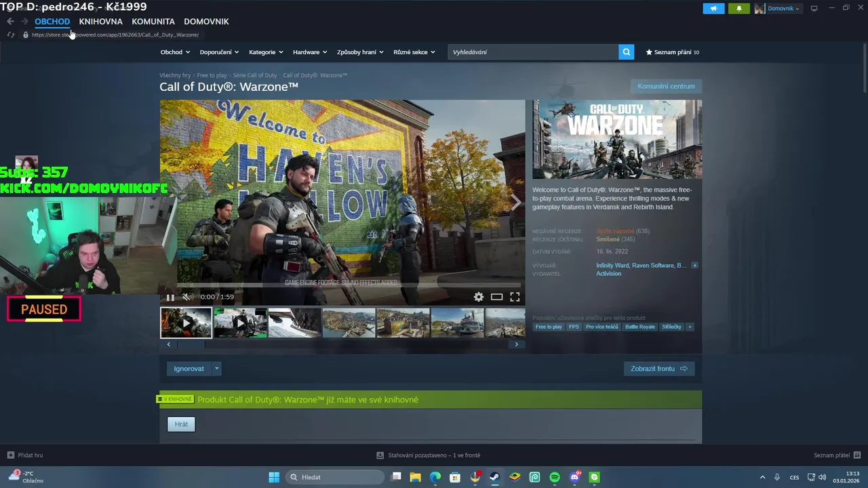Viewport: 868px width, 488px height.
Task: Select the first trailer thumbnail
Action: tap(186, 323)
